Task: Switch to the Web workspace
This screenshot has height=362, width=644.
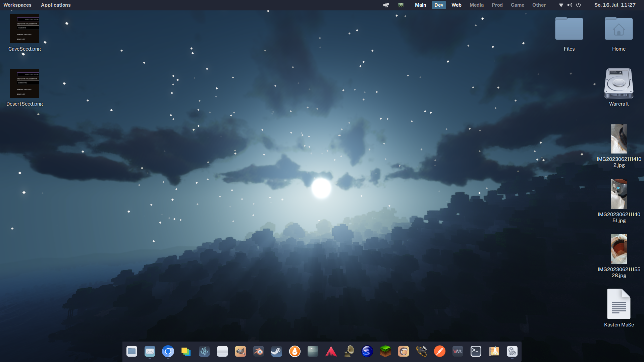Action: [456, 5]
